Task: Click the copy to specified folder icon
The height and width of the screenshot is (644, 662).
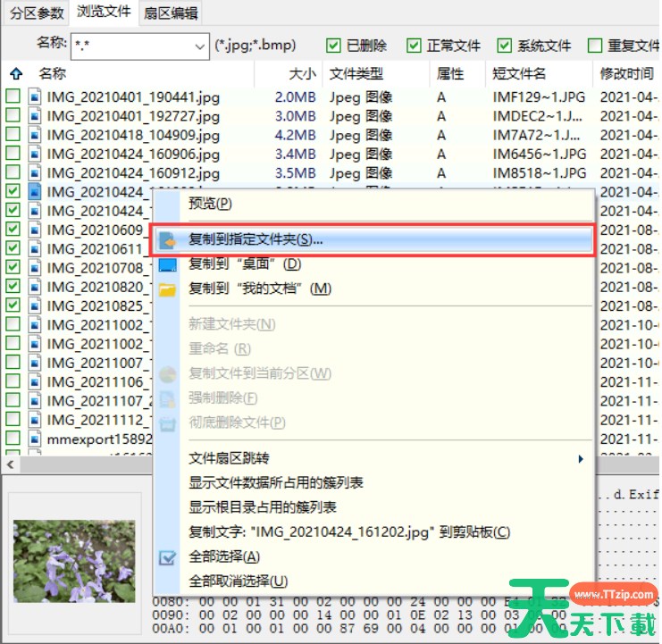Action: (x=167, y=240)
